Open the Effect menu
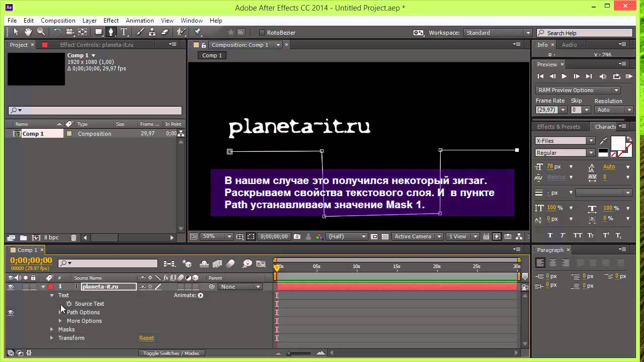The image size is (644, 362). point(111,21)
